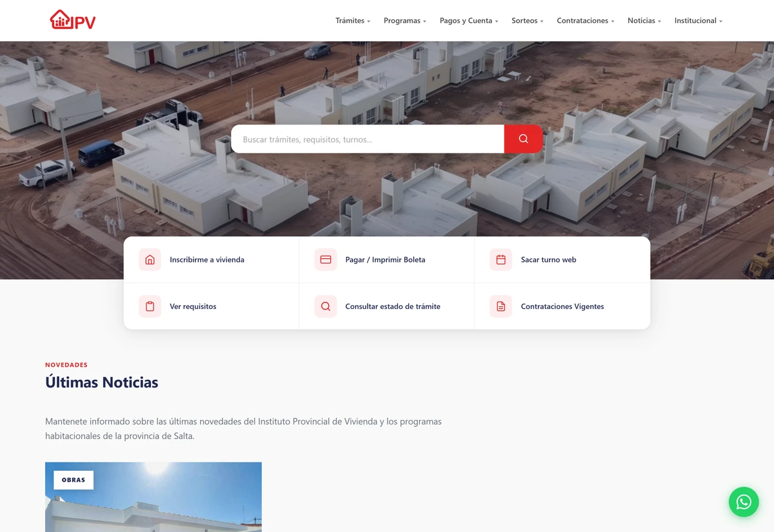Open the Contrataciones menu
This screenshot has height=532, width=774.
(x=586, y=21)
